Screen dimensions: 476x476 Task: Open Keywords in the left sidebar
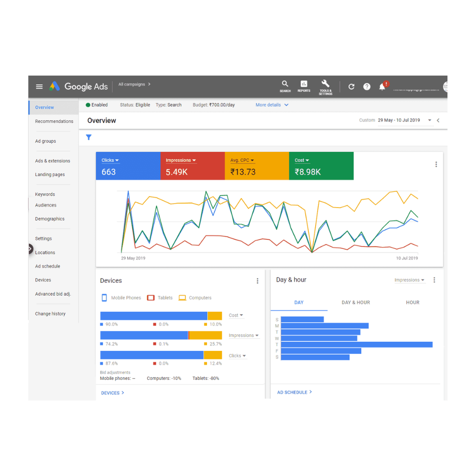click(45, 194)
